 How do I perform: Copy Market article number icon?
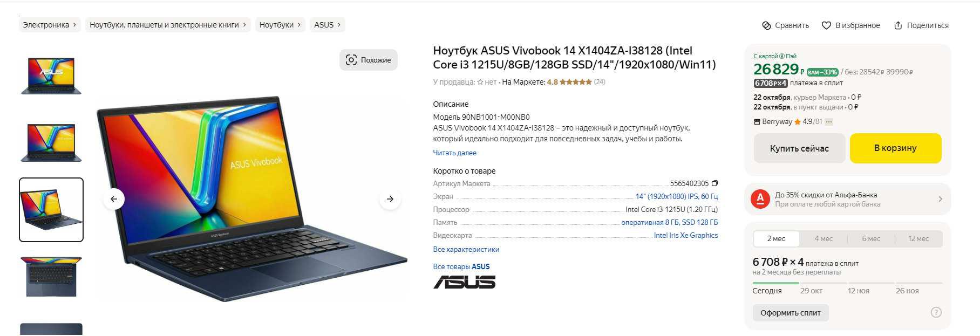(x=714, y=183)
